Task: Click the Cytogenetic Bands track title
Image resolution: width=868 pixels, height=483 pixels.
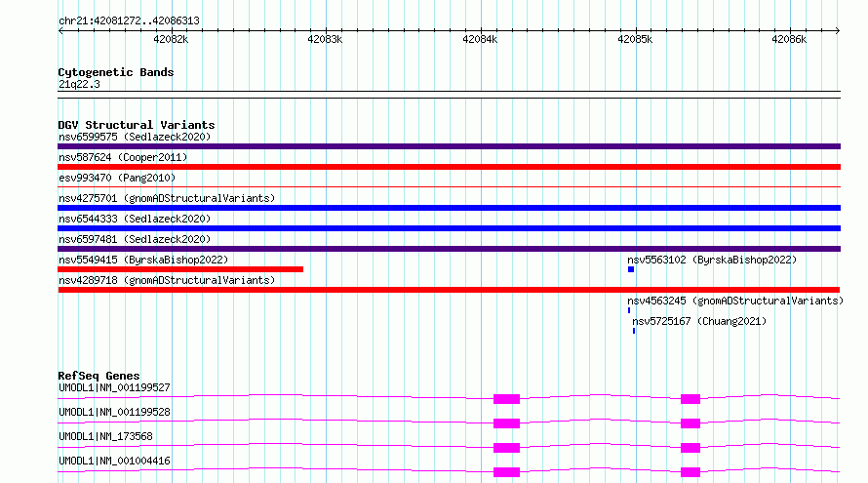Action: 116,72
